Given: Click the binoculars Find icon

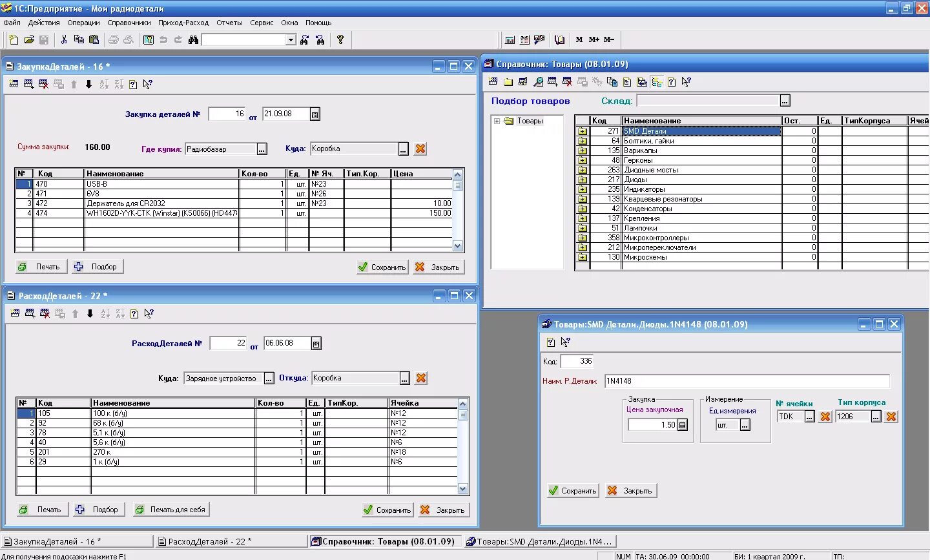Looking at the screenshot, I should [x=193, y=39].
